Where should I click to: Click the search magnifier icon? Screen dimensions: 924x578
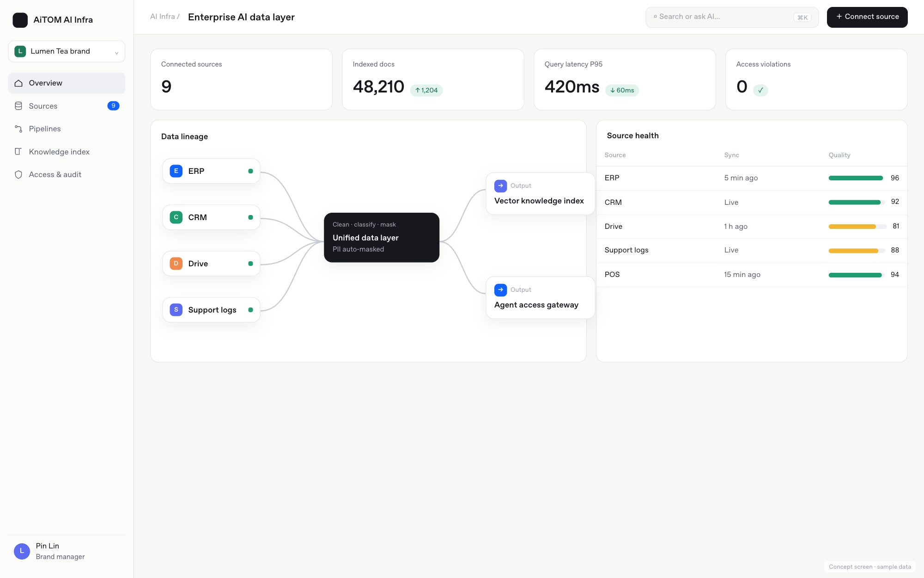(655, 17)
